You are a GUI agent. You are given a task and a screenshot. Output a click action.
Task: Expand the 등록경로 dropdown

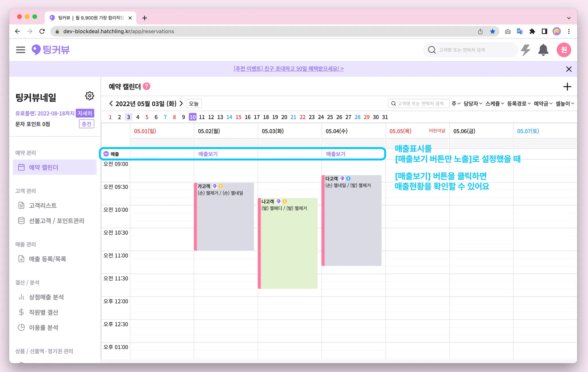[x=519, y=104]
